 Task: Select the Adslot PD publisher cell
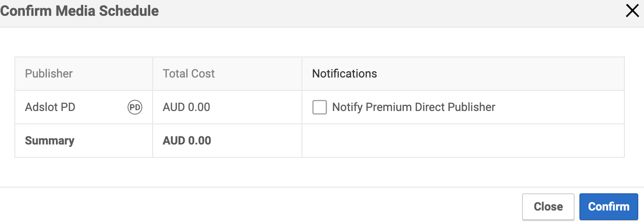pos(84,107)
